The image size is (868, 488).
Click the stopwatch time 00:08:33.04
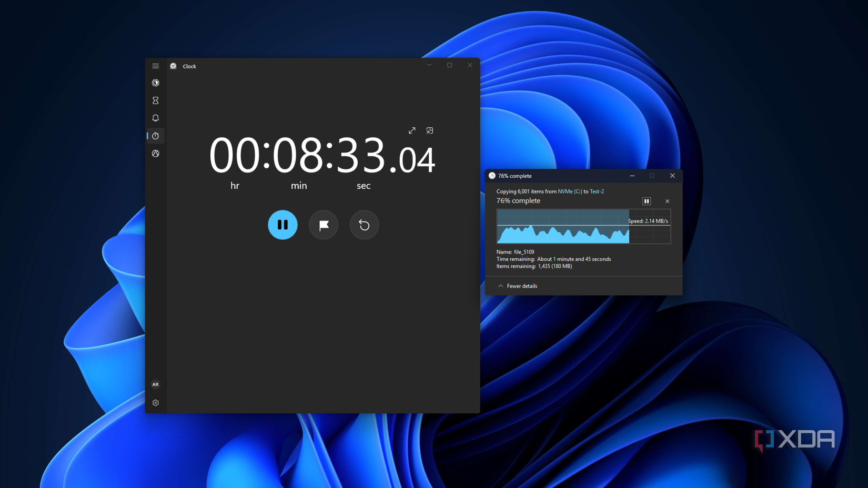coord(322,155)
